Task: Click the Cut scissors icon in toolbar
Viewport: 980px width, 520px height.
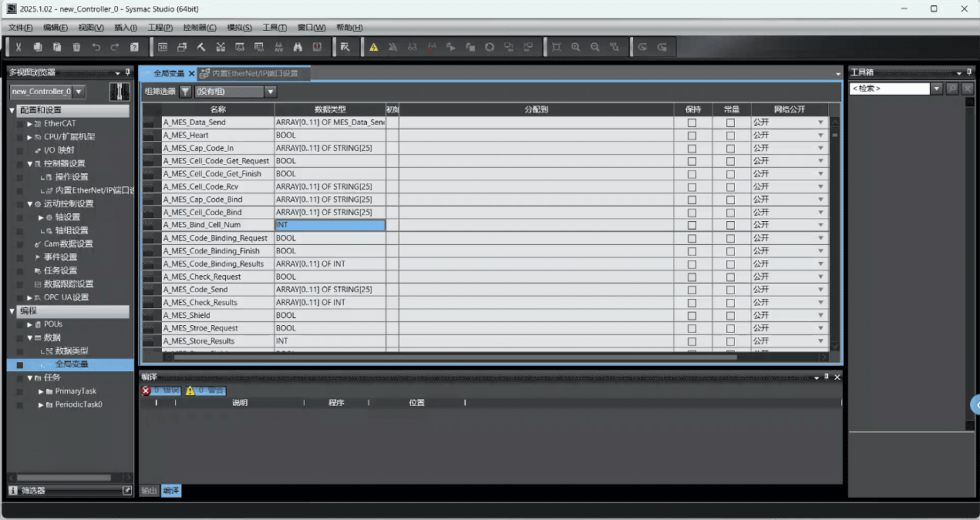Action: [x=19, y=47]
